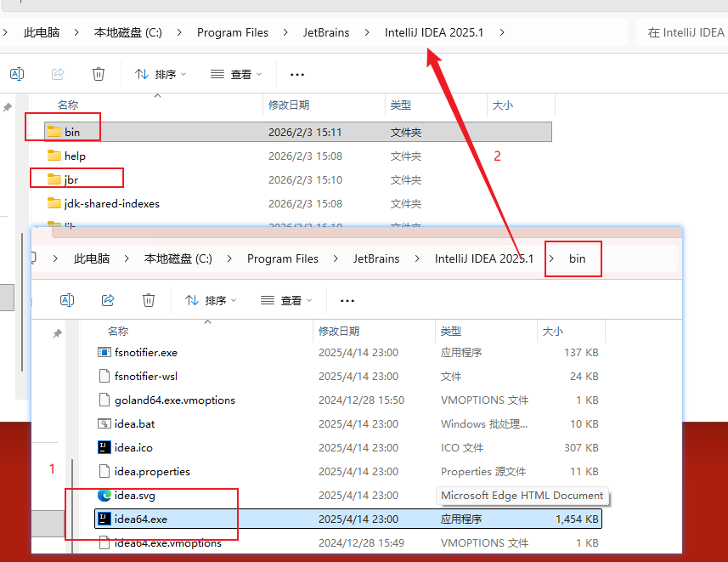
Task: Click Program Files in the back window path
Action: coord(233,32)
